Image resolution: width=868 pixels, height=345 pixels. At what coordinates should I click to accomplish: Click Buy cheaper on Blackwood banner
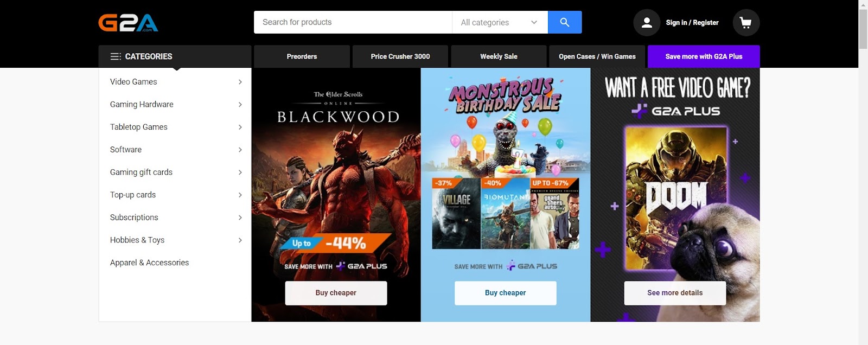click(336, 293)
